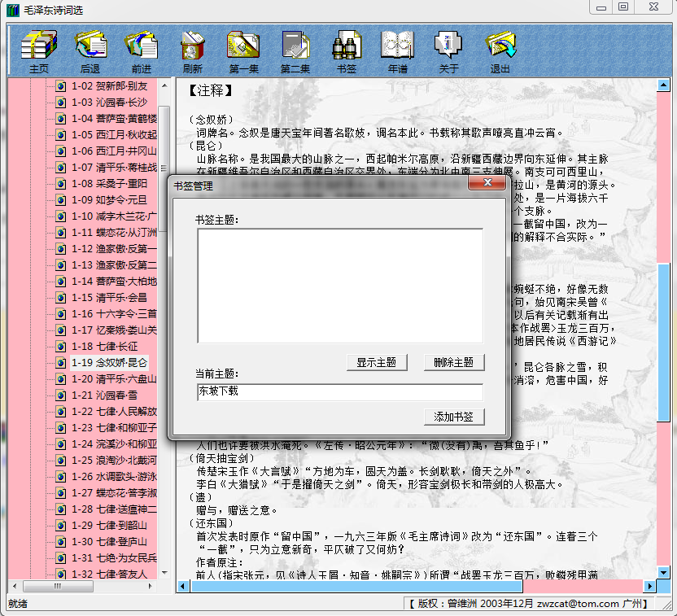Screen dimensions: 677x616
Task: Click tree horizontal scrollbar right arrow
Action: [x=150, y=586]
